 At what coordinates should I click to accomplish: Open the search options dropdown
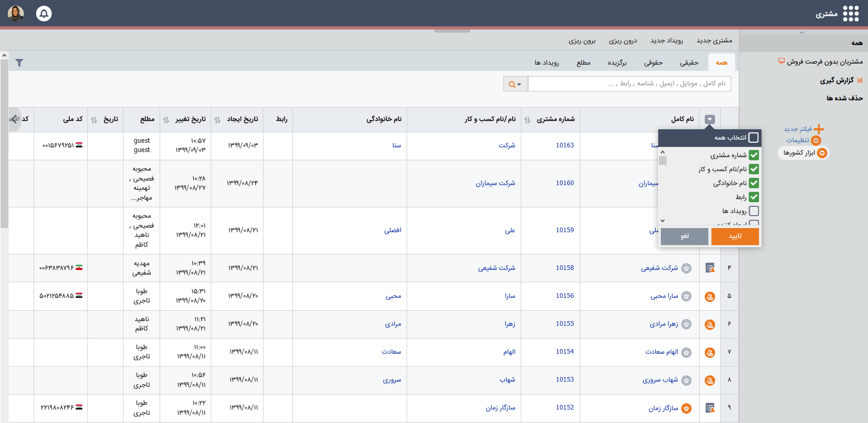[x=515, y=84]
